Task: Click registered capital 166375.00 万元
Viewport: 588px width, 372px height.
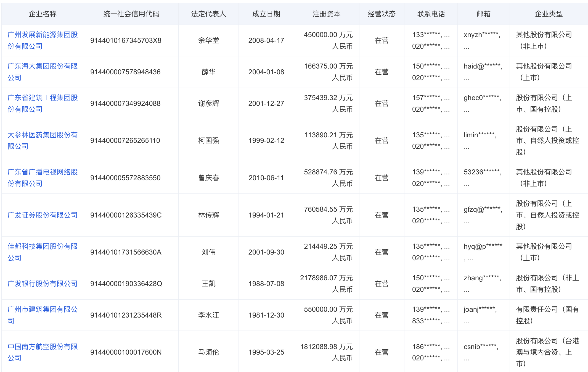Action: click(x=328, y=66)
